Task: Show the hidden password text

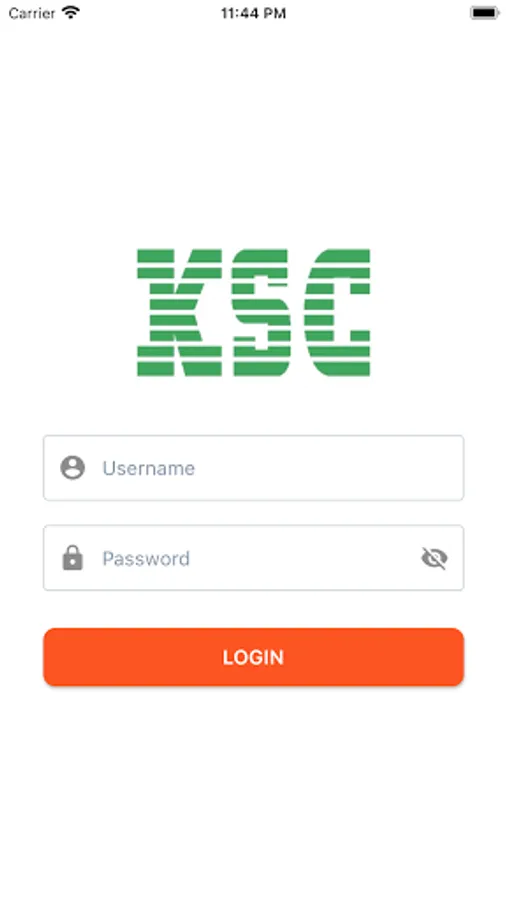Action: click(434, 558)
